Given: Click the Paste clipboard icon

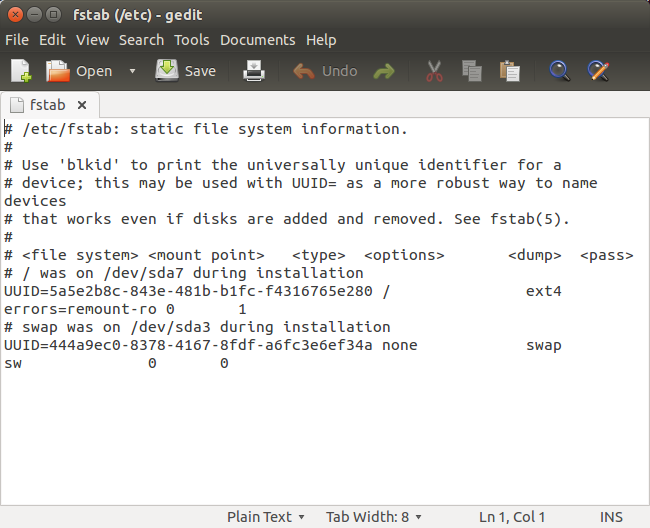Looking at the screenshot, I should pos(510,71).
